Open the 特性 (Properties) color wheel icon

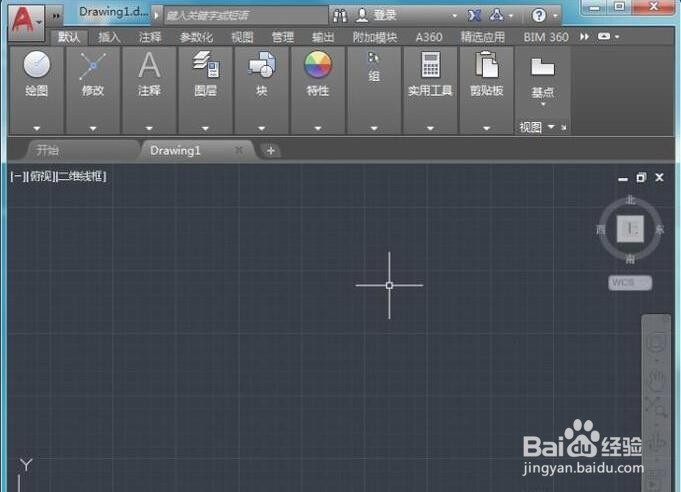coord(318,64)
